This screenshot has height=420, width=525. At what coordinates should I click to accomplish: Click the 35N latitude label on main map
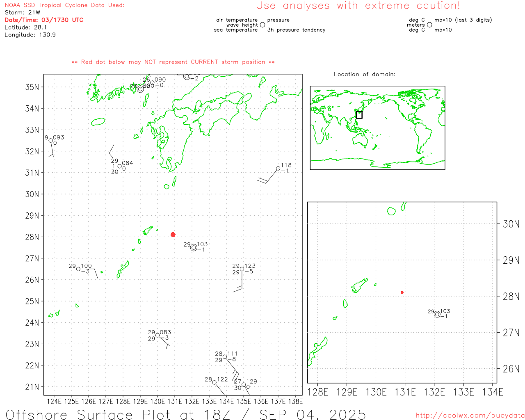click(x=32, y=87)
